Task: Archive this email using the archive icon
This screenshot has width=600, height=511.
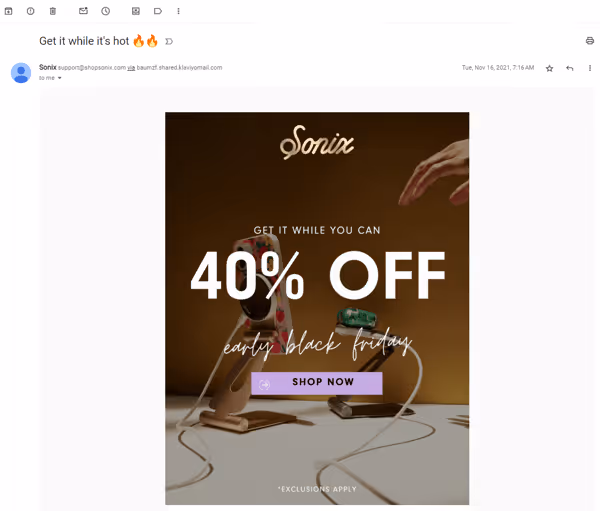Action: (x=8, y=11)
